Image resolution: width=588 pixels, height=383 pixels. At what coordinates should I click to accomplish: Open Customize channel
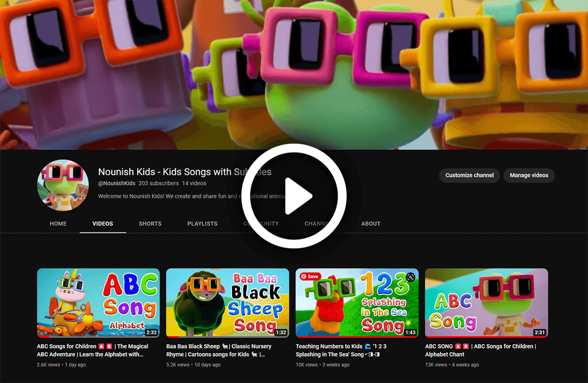(469, 176)
